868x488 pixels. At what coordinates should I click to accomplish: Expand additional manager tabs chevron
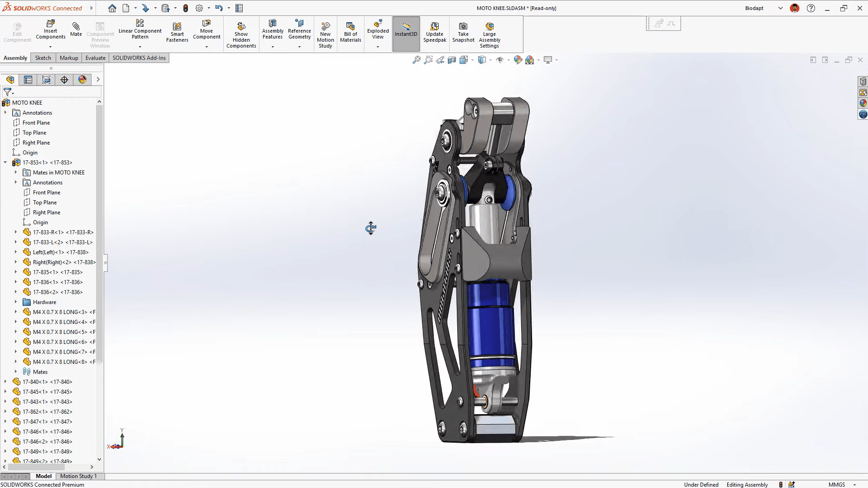[x=98, y=80]
